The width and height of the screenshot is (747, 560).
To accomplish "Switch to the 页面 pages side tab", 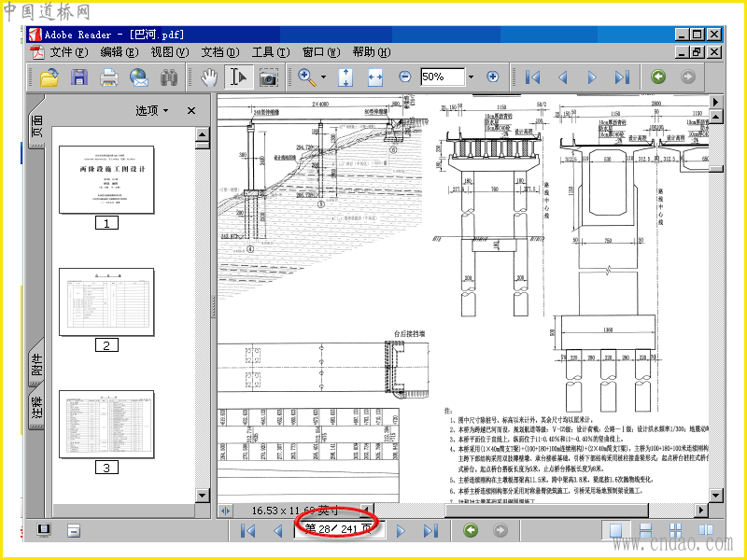I will [x=36, y=125].
